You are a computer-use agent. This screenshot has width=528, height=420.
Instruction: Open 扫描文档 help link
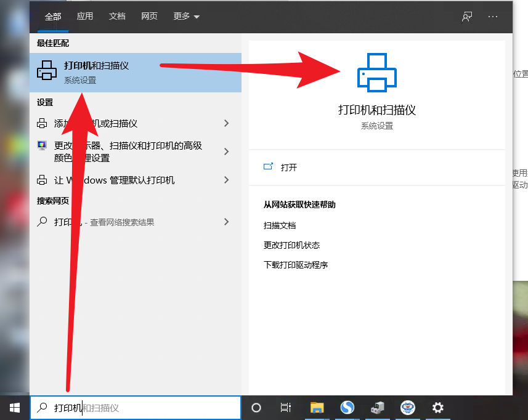click(x=280, y=225)
